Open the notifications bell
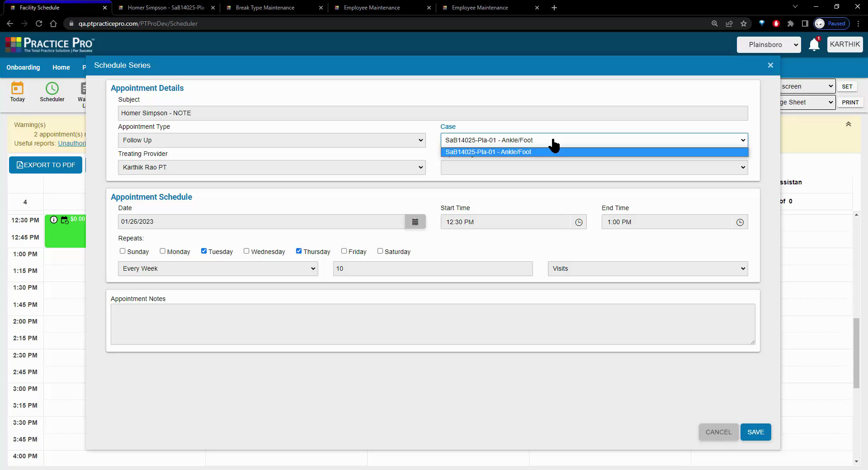 pyautogui.click(x=814, y=44)
